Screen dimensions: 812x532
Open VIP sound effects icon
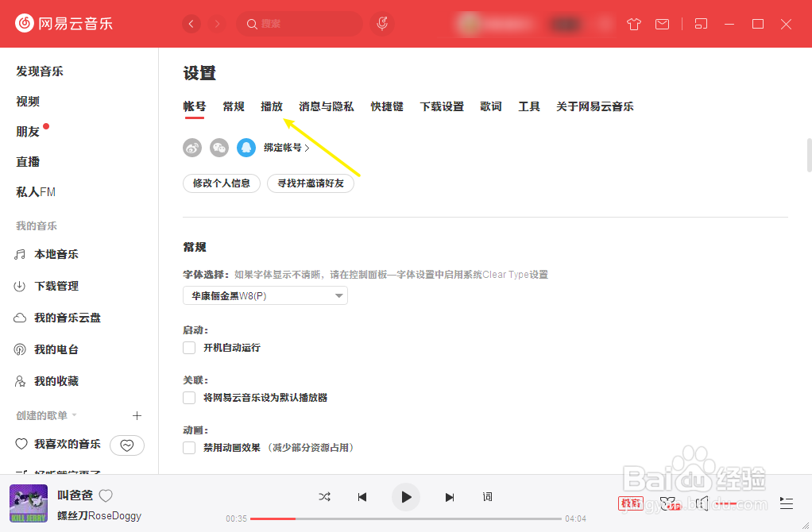[670, 503]
